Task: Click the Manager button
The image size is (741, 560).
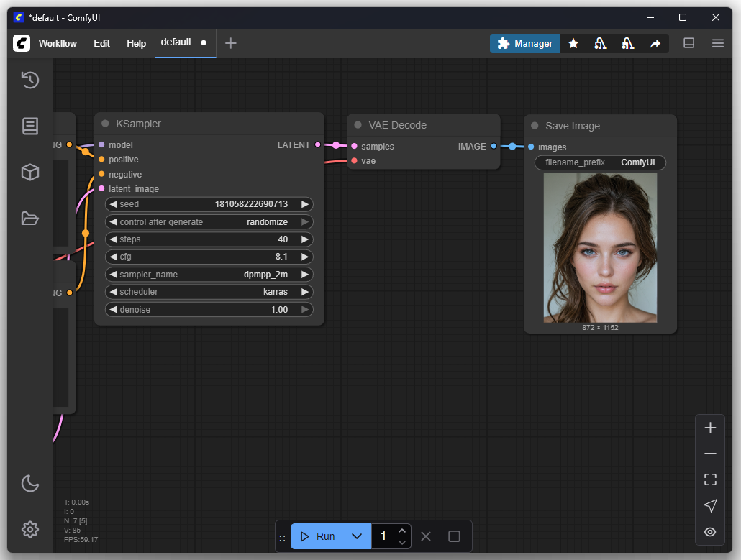Action: point(525,44)
